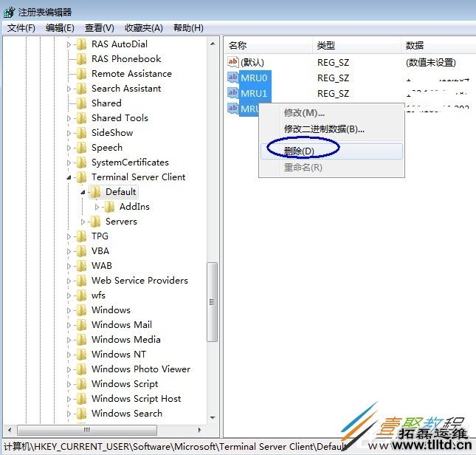Open the 文件(F) menu

[21, 28]
